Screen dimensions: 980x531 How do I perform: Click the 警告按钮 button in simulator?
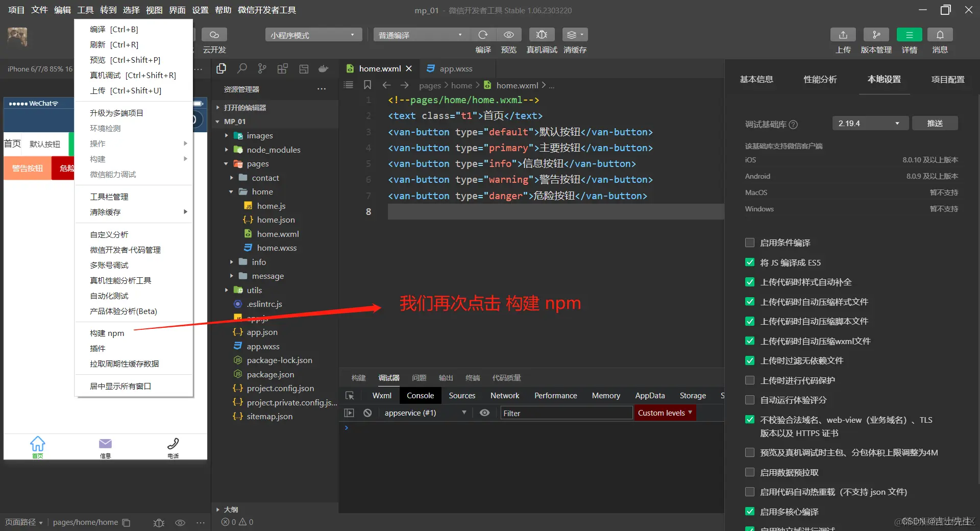pos(28,168)
